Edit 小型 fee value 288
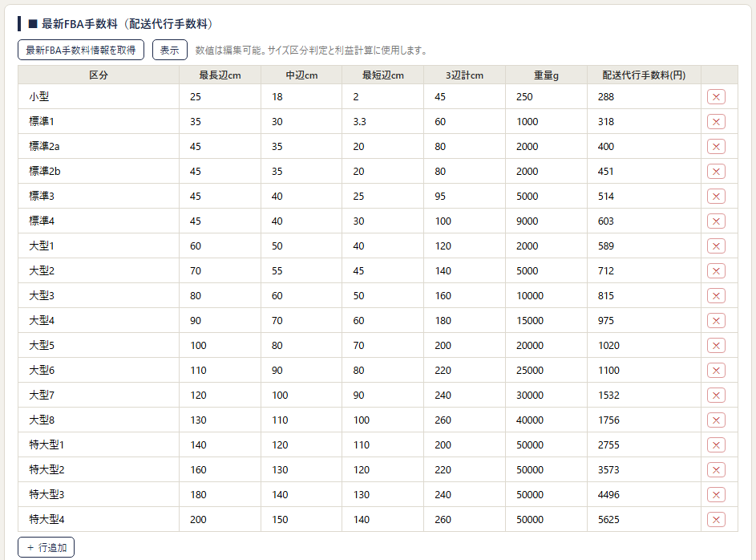756x560 pixels. [x=644, y=97]
